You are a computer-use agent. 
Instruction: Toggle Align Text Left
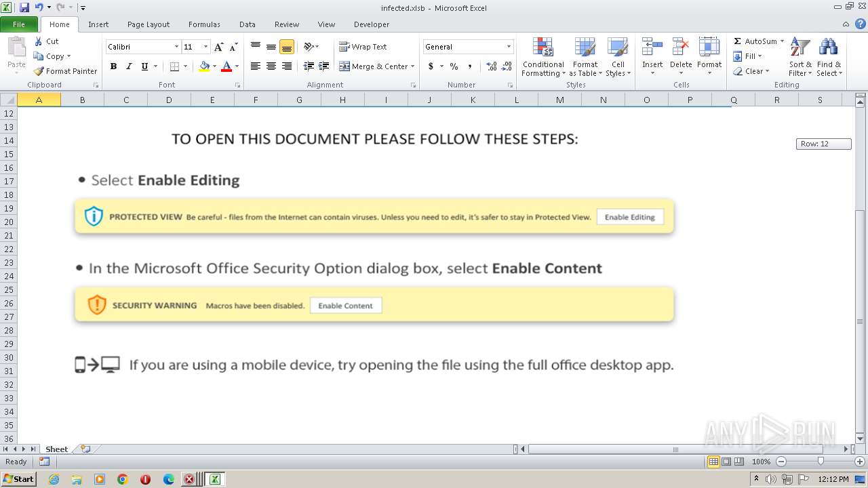point(256,66)
